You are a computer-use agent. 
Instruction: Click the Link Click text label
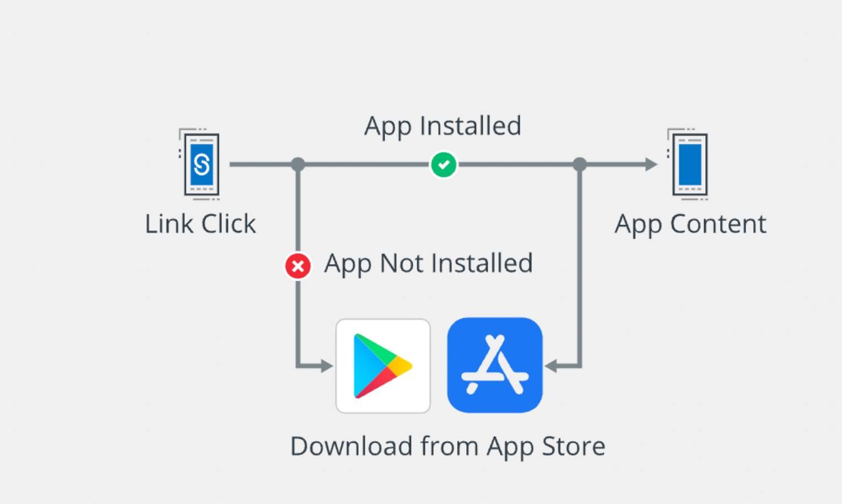point(200,224)
